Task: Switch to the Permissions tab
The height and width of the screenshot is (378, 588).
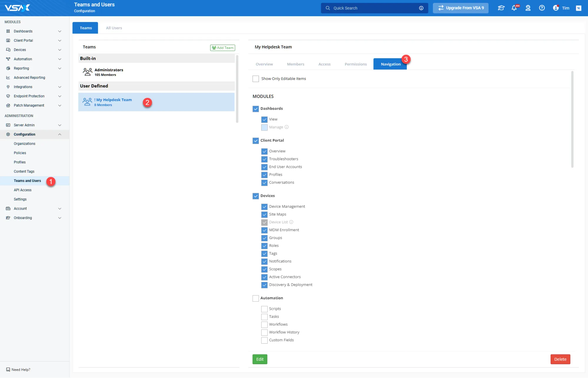Action: point(356,64)
